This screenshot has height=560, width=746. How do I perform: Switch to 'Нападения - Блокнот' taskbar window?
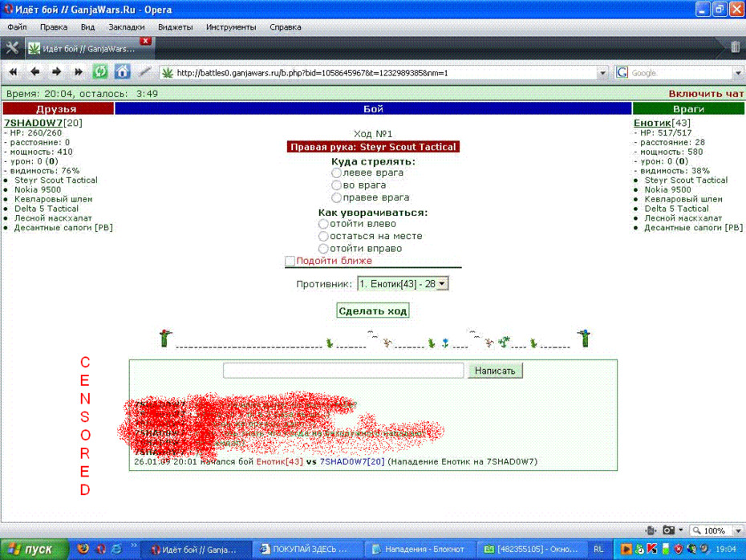pyautogui.click(x=420, y=549)
